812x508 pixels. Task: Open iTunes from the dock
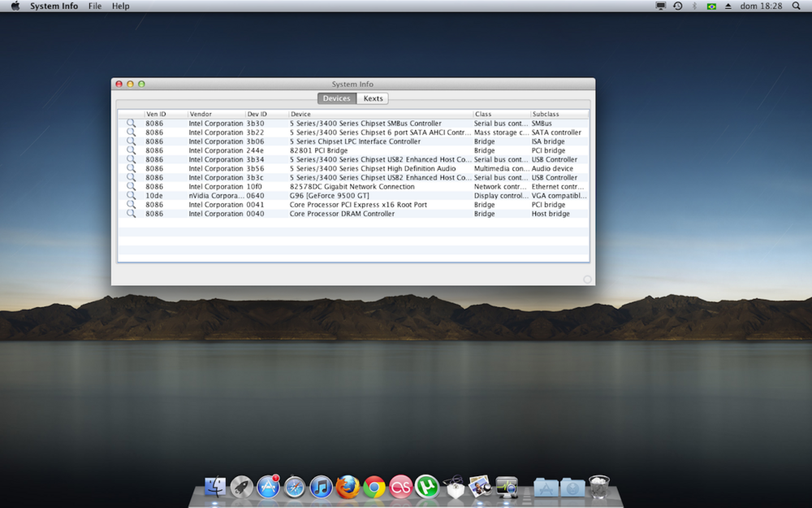click(321, 487)
